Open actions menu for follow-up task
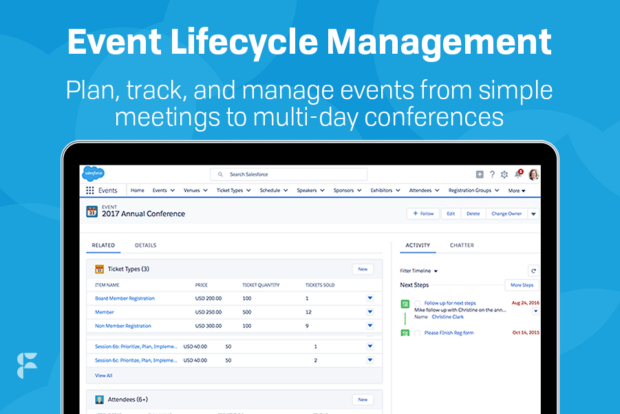 point(535,311)
